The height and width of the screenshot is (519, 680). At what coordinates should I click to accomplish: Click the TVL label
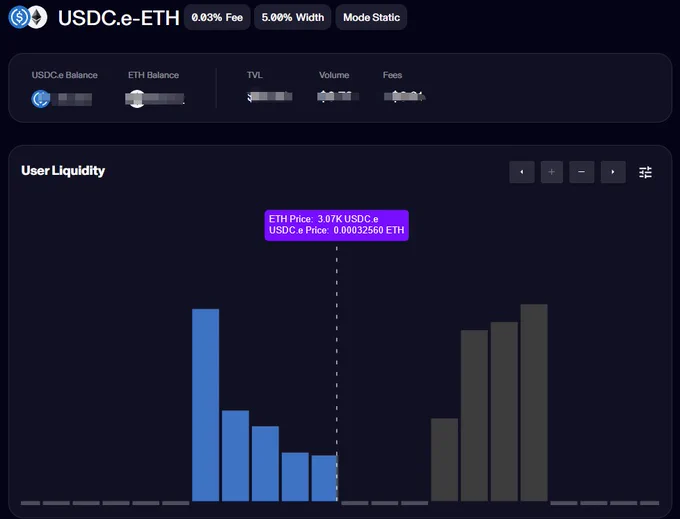pyautogui.click(x=255, y=75)
